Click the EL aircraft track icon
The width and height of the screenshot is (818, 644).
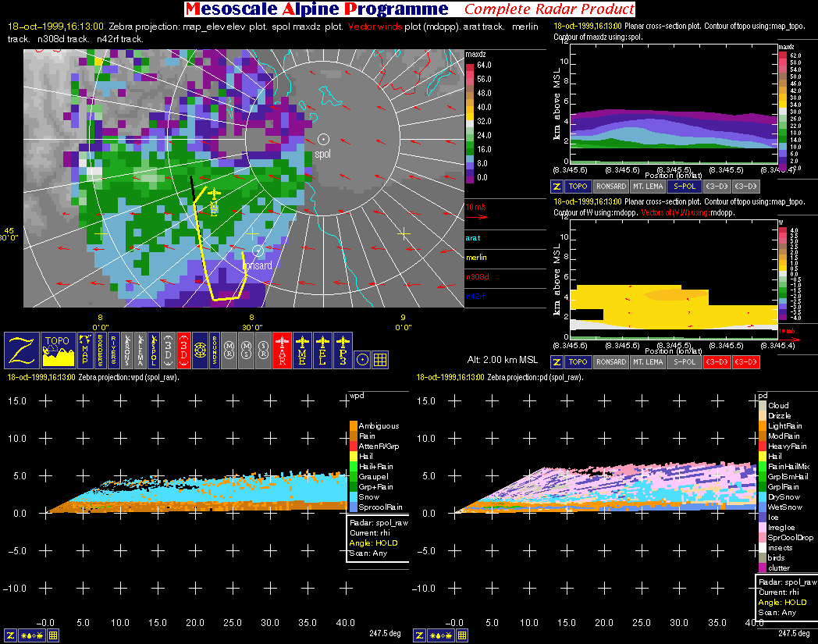pos(322,350)
